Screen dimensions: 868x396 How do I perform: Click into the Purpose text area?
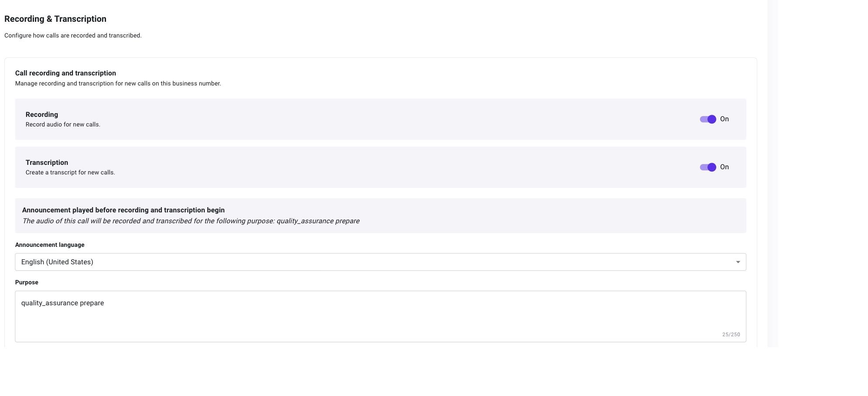point(381,316)
